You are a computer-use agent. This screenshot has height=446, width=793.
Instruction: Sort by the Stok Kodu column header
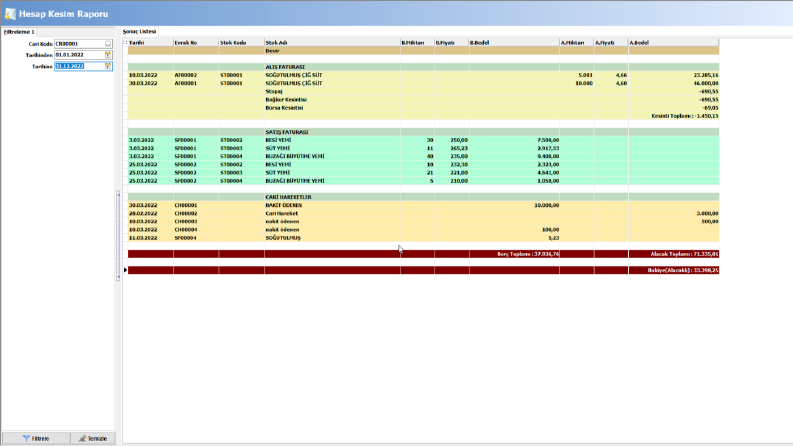click(x=241, y=42)
